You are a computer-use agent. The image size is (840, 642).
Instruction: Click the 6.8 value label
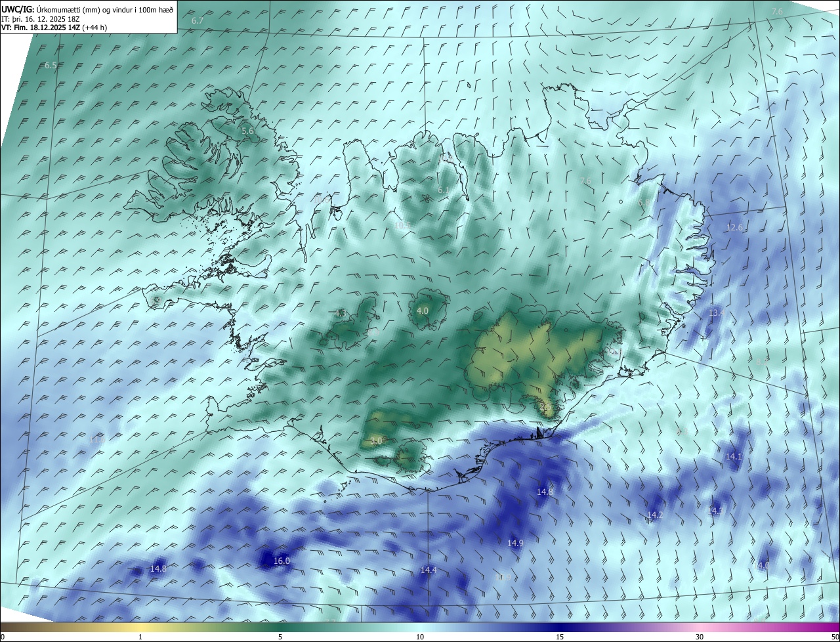[644, 203]
